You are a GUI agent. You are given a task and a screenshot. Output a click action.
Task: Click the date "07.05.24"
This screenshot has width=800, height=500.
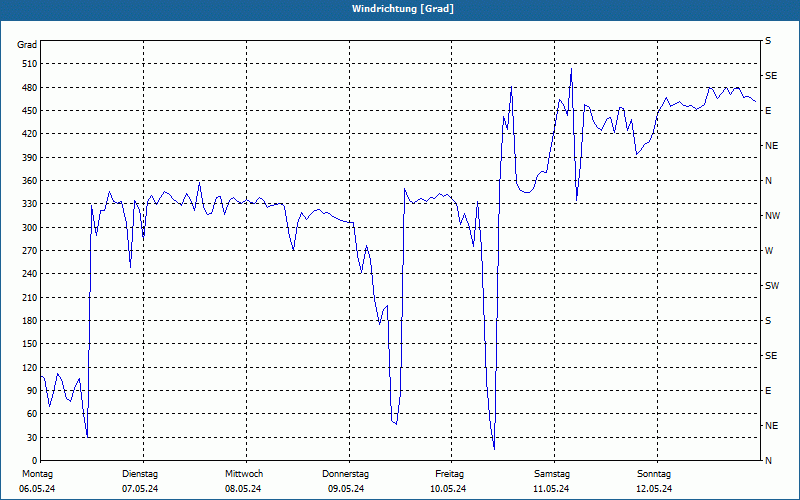(x=140, y=489)
